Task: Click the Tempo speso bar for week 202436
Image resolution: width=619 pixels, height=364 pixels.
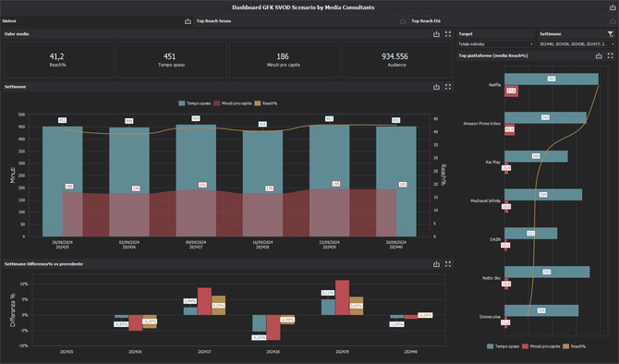Action: click(x=129, y=182)
